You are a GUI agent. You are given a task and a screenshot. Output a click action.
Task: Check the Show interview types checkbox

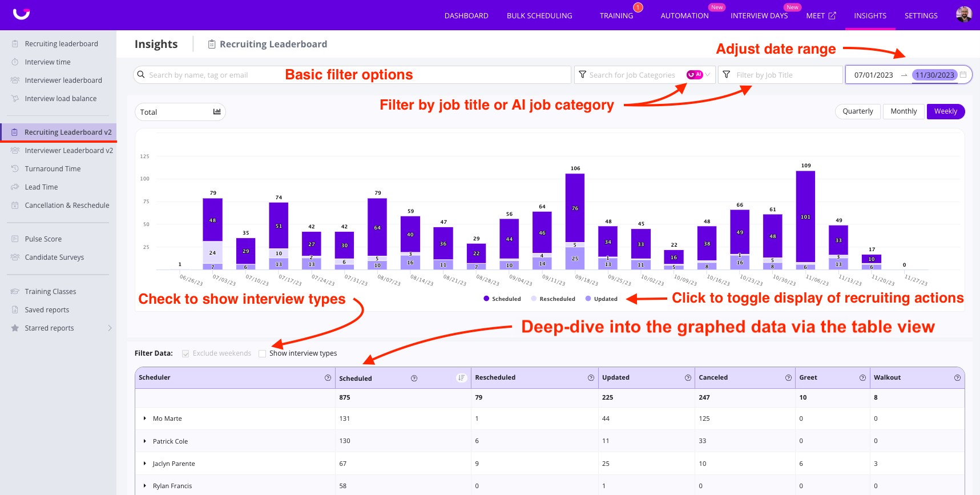click(262, 354)
